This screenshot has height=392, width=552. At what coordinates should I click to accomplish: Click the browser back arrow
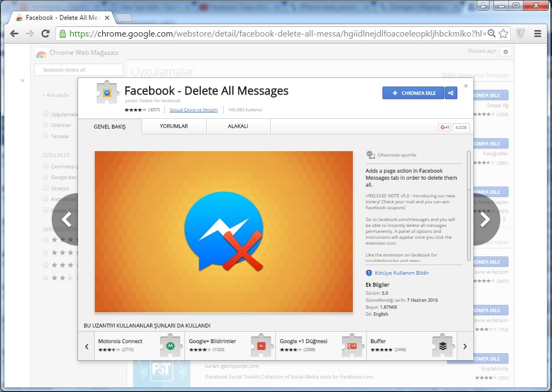(x=14, y=33)
